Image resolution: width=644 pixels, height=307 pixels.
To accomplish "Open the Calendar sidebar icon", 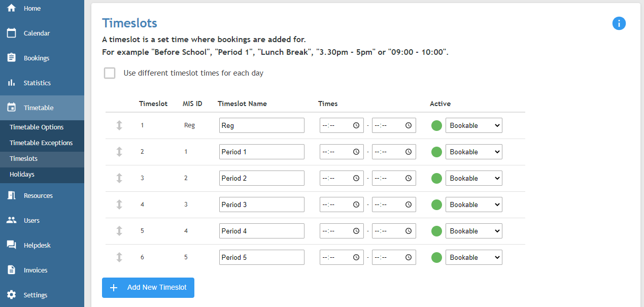I will [x=11, y=33].
